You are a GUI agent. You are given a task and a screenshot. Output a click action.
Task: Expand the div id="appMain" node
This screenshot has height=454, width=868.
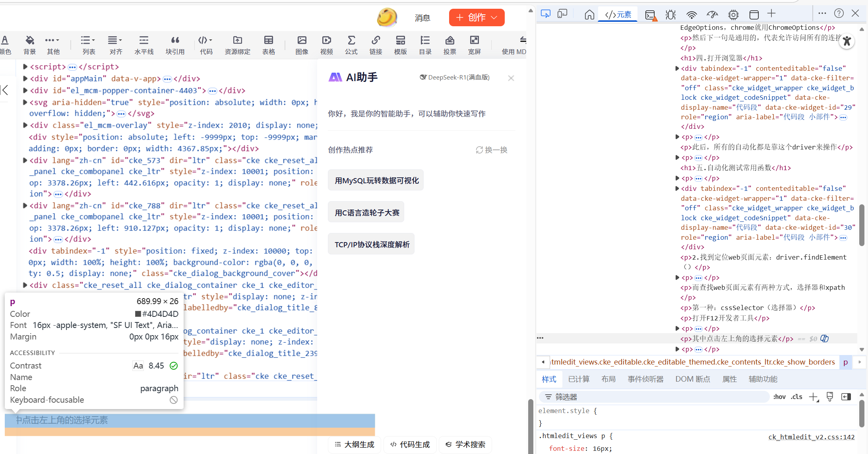pos(25,79)
